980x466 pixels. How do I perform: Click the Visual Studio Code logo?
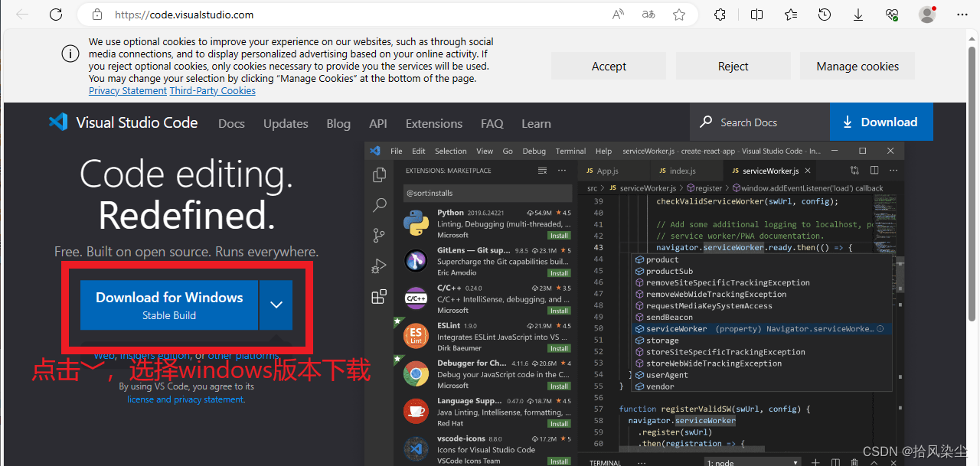click(58, 122)
